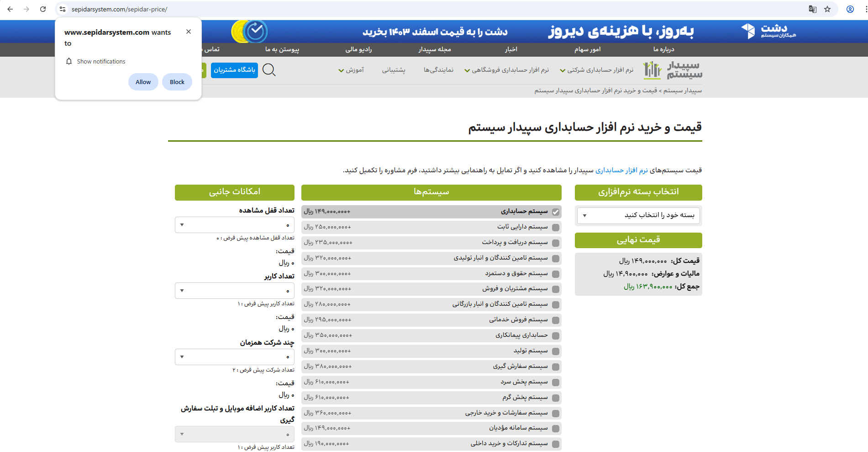Screen dimensions: 868x452
Task: Reload the page with refresh icon
Action: point(43,9)
